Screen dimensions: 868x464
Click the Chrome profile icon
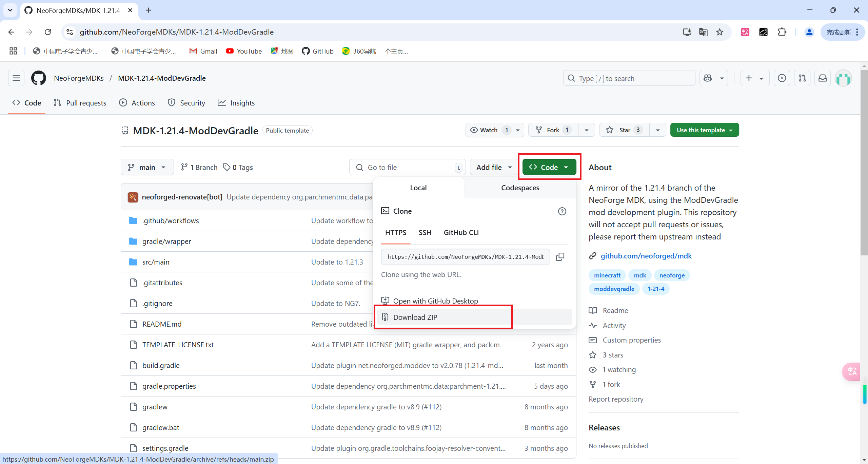(x=809, y=32)
